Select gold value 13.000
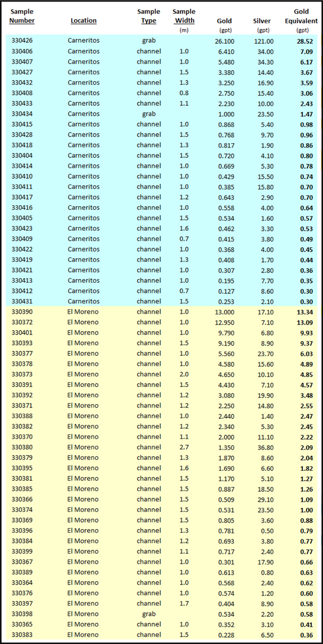The width and height of the screenshot is (323, 644). 225,311
